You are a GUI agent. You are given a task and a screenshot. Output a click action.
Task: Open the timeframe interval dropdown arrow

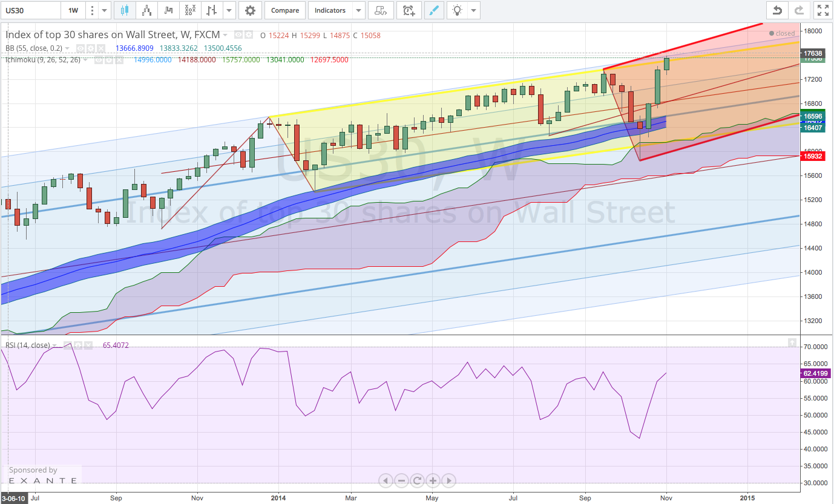point(105,10)
